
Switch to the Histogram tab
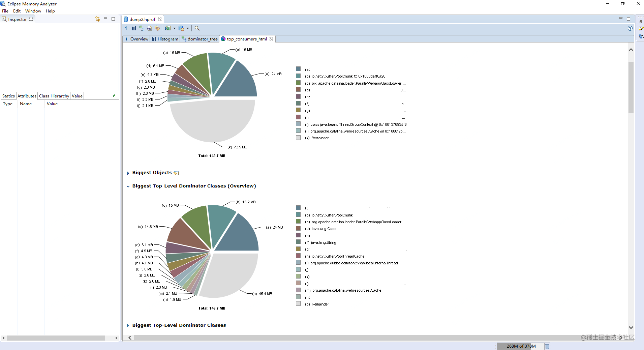point(165,39)
